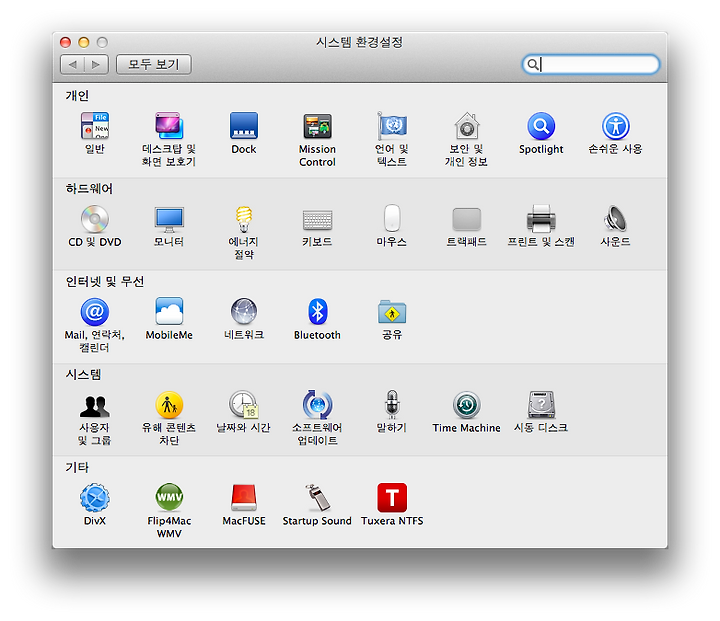Go forward with the right arrow button

point(96,64)
